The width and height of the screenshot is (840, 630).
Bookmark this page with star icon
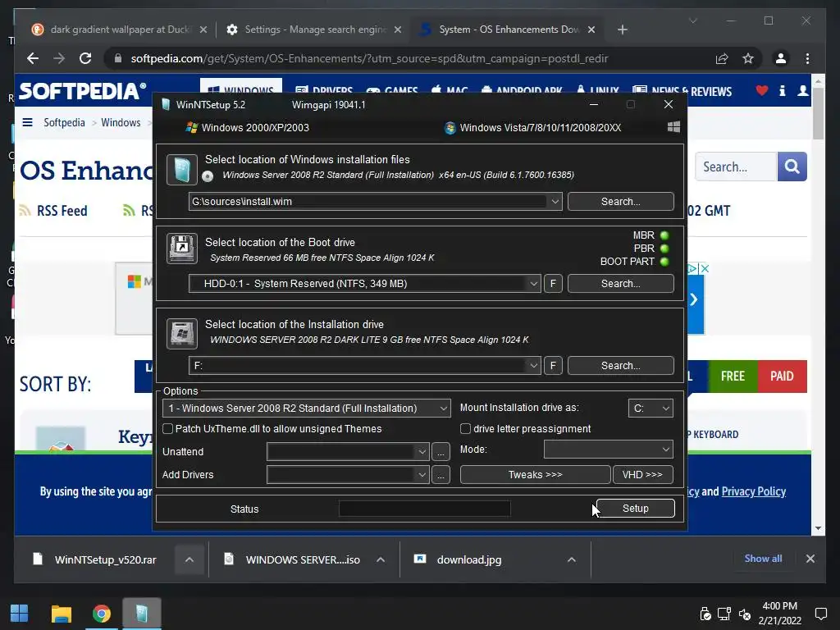pyautogui.click(x=748, y=58)
